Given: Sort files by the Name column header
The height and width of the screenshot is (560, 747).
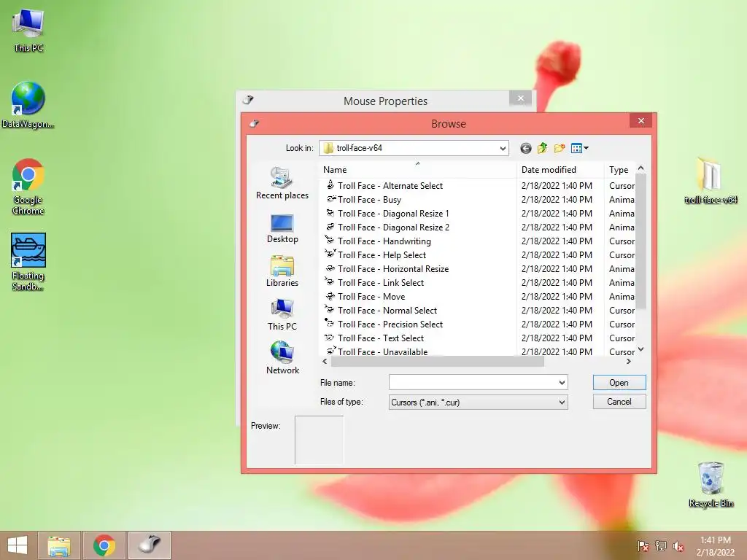Looking at the screenshot, I should point(418,170).
